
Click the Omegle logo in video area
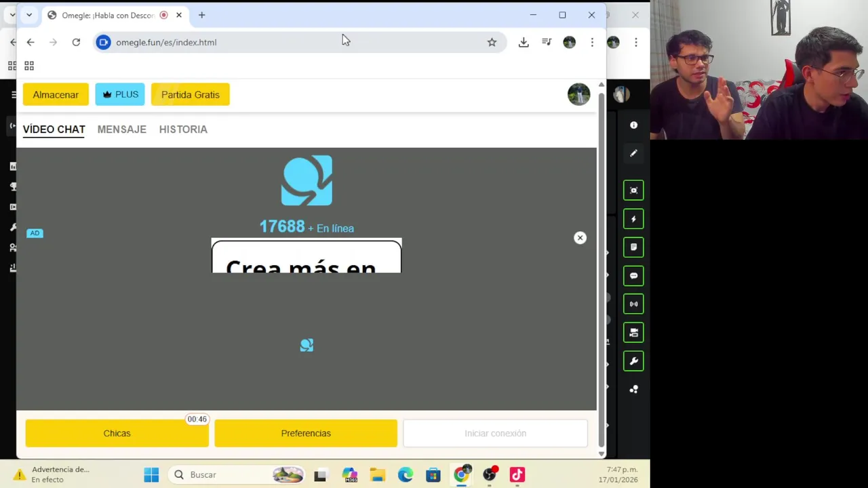coord(307,180)
